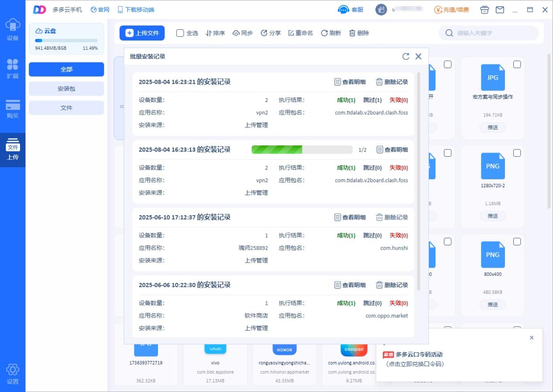Viewport: 553px width, 392px height.
Task: Delete record for 2025-06-10 17:12:37 install
Action: click(392, 217)
